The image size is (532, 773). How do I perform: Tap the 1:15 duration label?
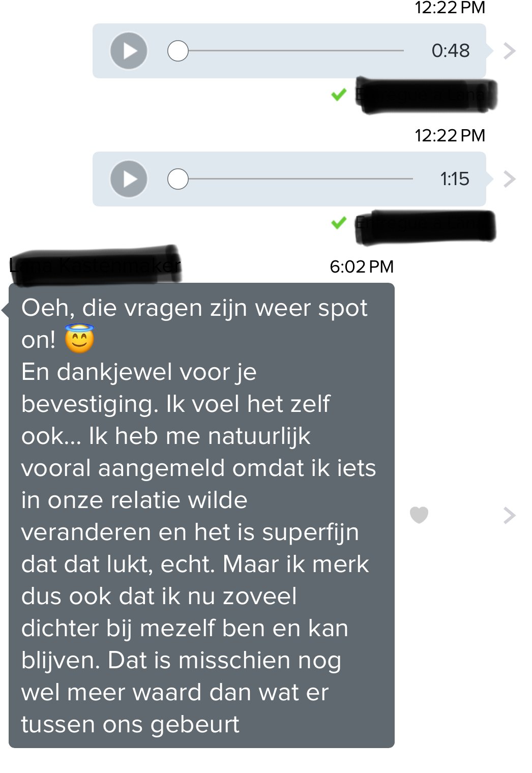click(x=455, y=179)
